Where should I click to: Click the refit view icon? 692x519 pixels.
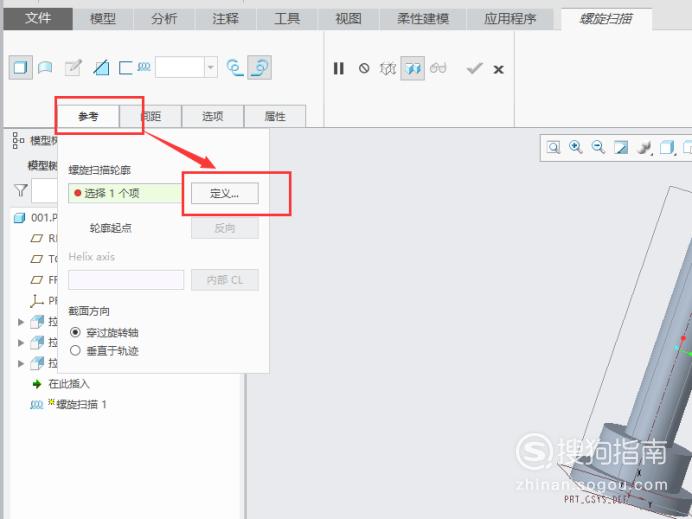coord(553,147)
